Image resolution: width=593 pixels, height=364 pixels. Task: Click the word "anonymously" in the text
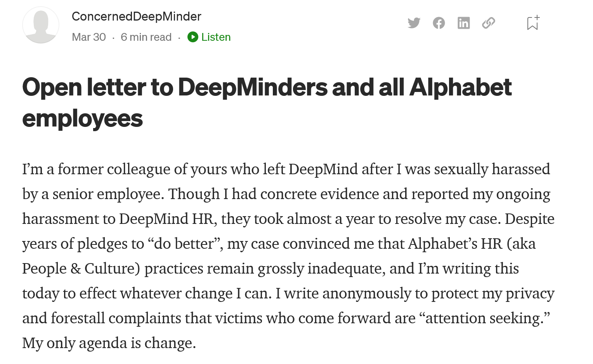tap(366, 293)
